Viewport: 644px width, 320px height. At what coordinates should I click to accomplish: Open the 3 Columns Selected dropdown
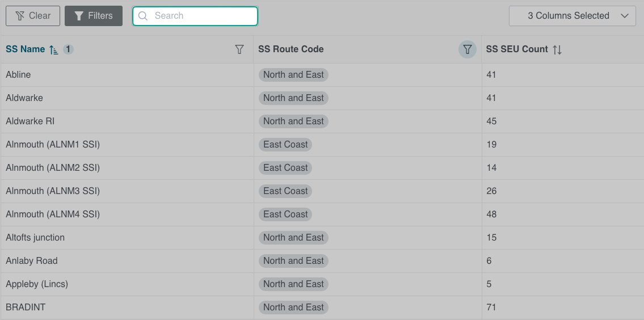click(x=568, y=16)
